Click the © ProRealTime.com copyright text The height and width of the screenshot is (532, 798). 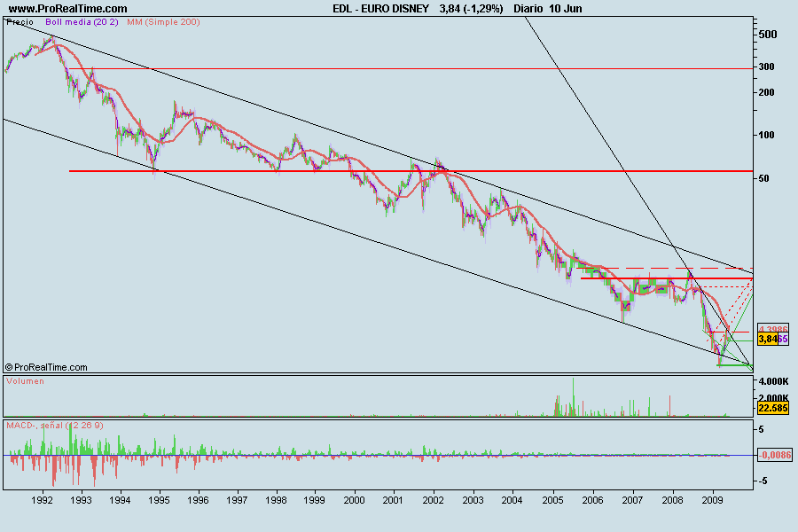pyautogui.click(x=46, y=367)
